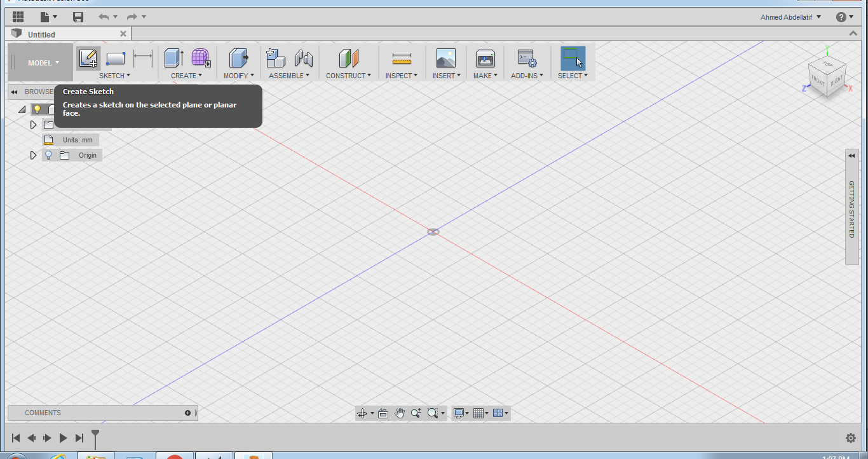Select the Create Sketch tool
The height and width of the screenshot is (459, 868).
click(x=88, y=58)
